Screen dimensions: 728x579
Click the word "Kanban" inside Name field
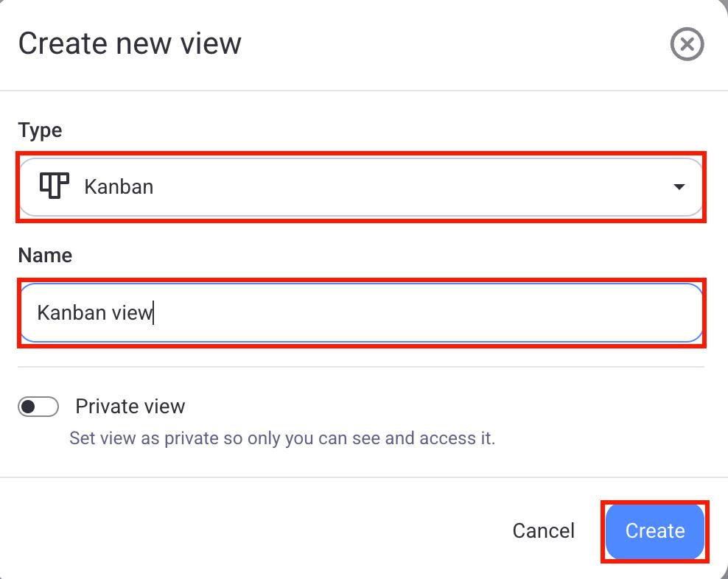71,313
